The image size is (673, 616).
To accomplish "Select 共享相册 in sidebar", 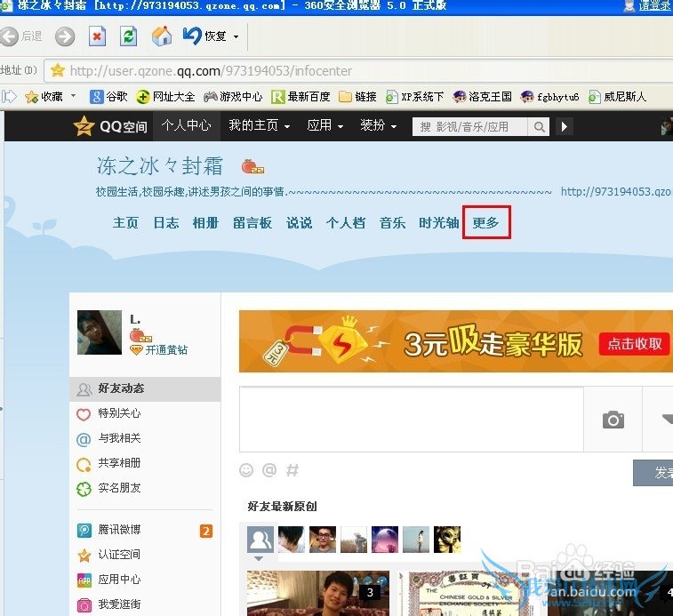I will pyautogui.click(x=145, y=463).
